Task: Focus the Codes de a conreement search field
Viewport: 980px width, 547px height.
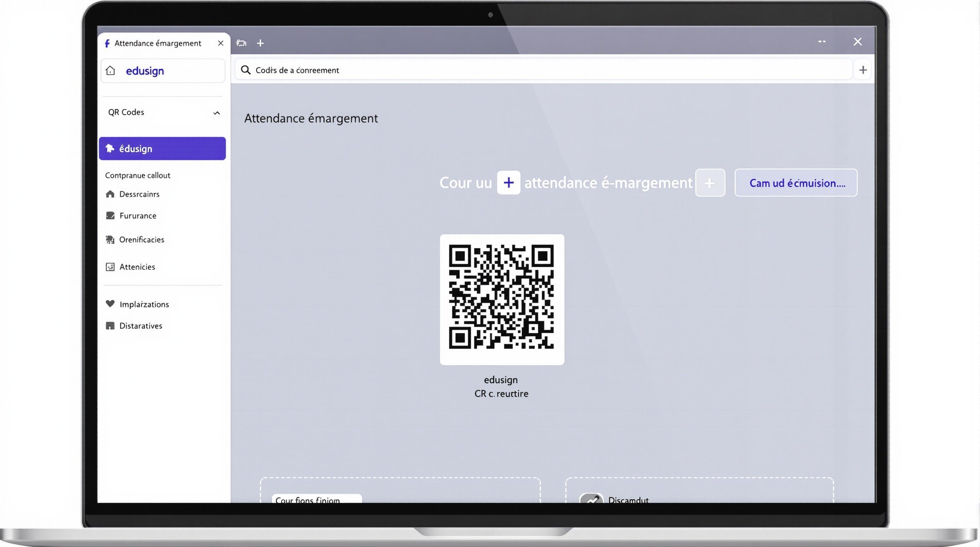Action: (x=543, y=70)
